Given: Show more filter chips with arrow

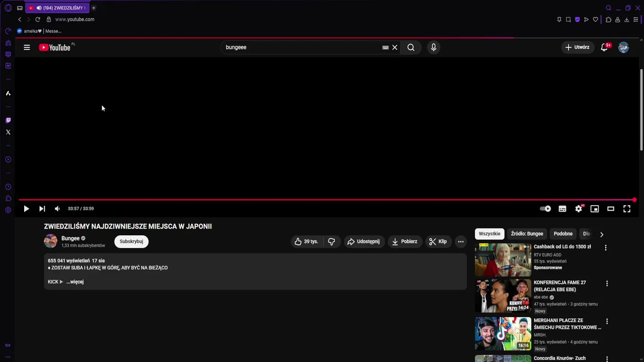Looking at the screenshot, I should tap(602, 234).
